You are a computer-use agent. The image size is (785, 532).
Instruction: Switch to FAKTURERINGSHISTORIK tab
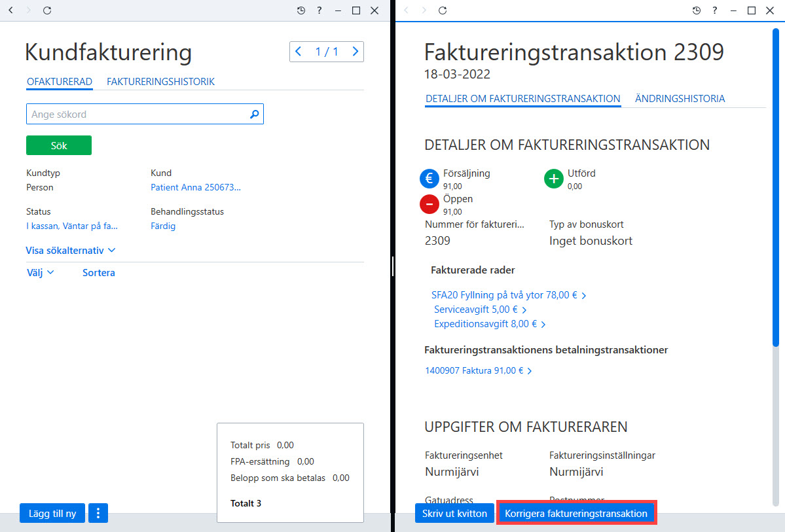tap(160, 82)
